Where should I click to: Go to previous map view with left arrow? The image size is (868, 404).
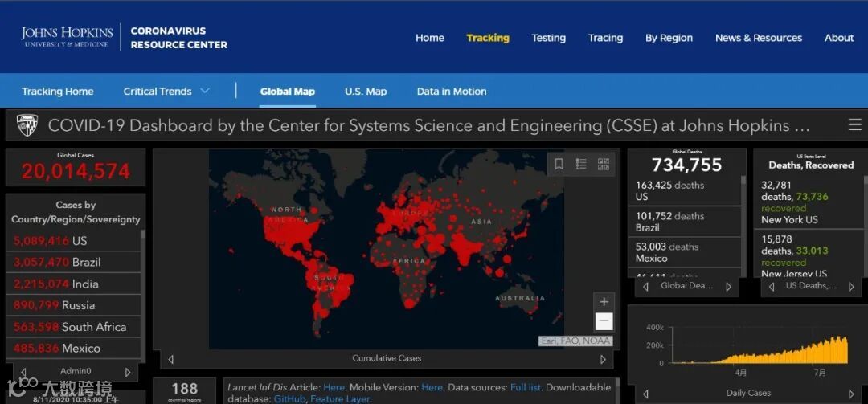(170, 359)
